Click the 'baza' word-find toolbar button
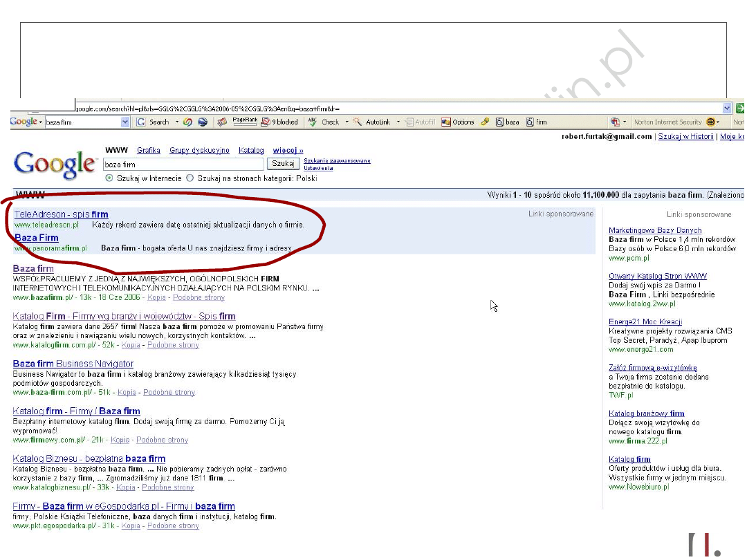The width and height of the screenshot is (747, 560). coord(508,122)
